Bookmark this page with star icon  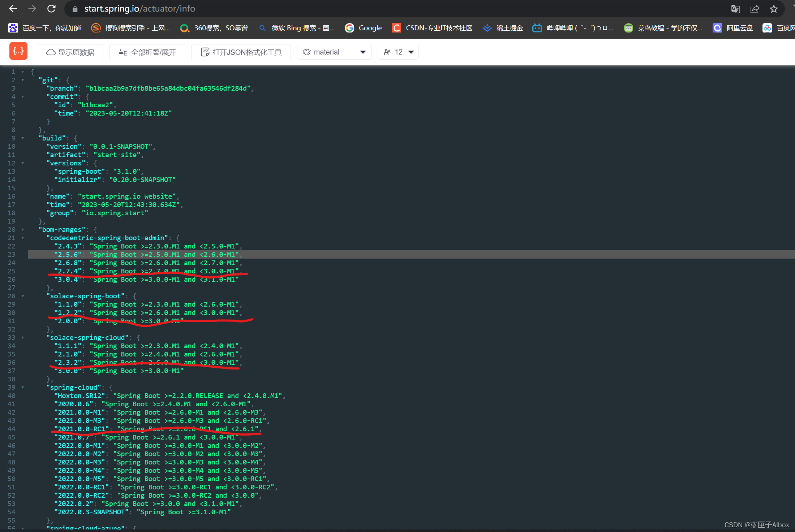pyautogui.click(x=774, y=9)
